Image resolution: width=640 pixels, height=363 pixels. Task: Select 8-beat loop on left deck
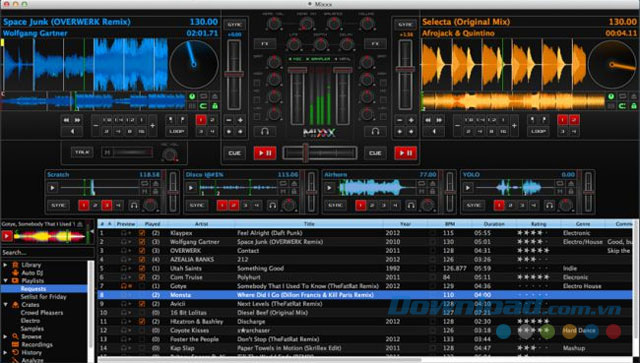[x=129, y=131]
